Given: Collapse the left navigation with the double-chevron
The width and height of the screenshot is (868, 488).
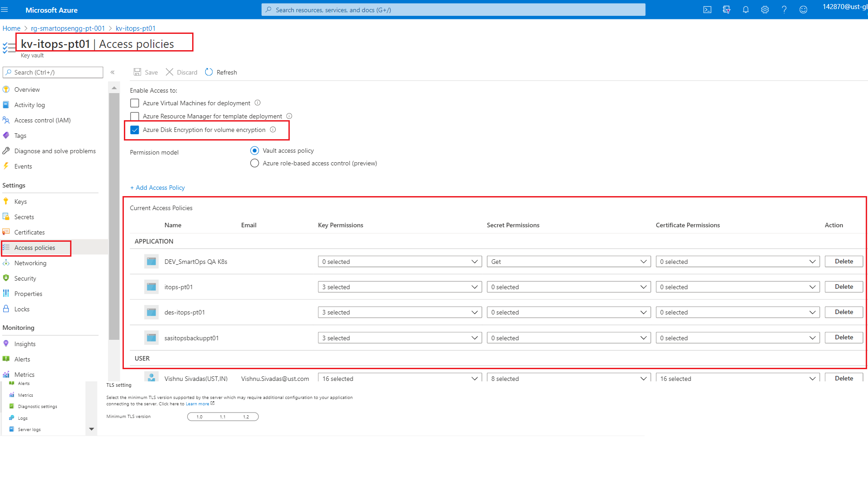Looking at the screenshot, I should (113, 72).
